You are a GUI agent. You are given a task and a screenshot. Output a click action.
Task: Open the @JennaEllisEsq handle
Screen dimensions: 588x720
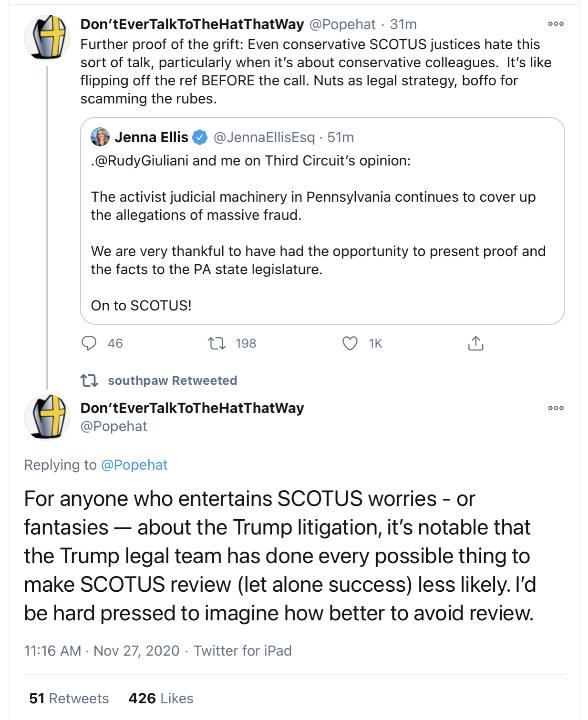264,137
